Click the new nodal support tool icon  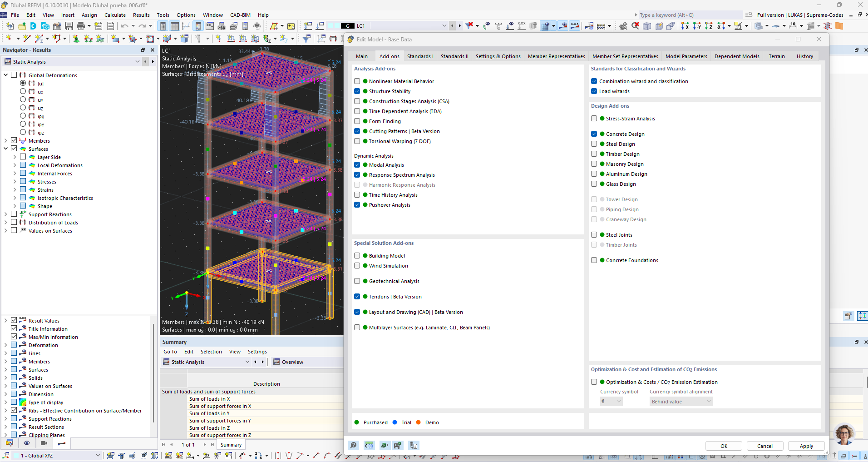click(x=76, y=39)
